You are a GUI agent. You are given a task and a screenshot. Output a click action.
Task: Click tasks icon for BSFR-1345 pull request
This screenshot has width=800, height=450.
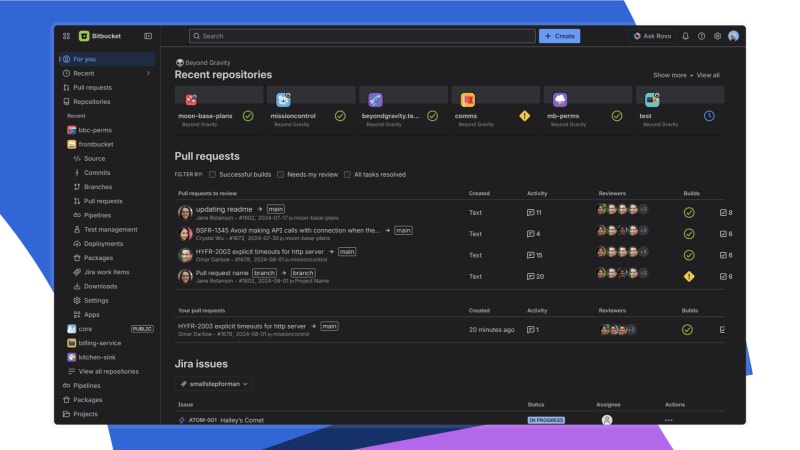point(723,234)
